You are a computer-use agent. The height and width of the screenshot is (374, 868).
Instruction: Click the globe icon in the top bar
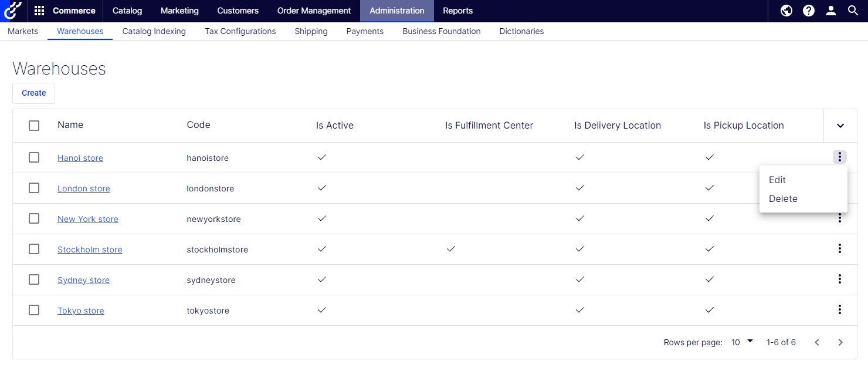(786, 11)
